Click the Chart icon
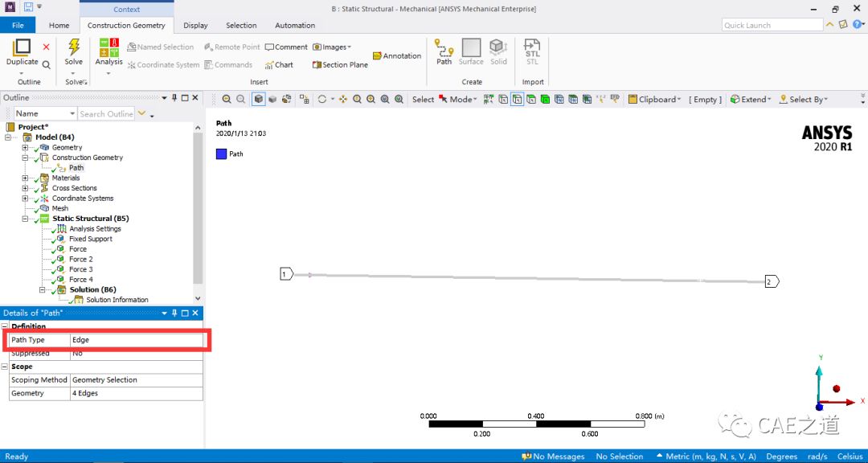 coord(279,65)
